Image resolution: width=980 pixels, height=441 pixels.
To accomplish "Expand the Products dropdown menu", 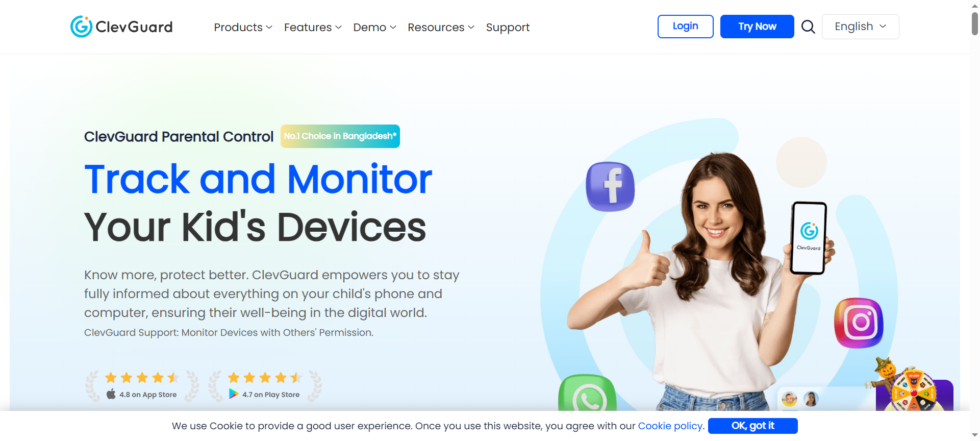I will (243, 27).
